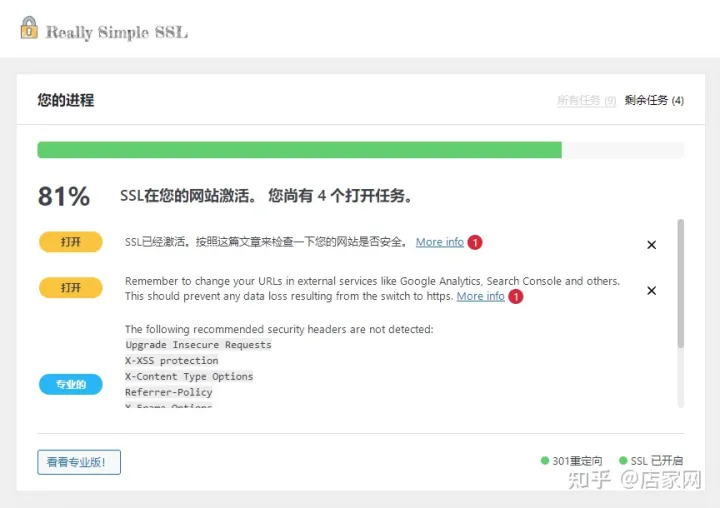
Task: Click the Upgrade Insecure Requests header text
Action: coord(198,345)
